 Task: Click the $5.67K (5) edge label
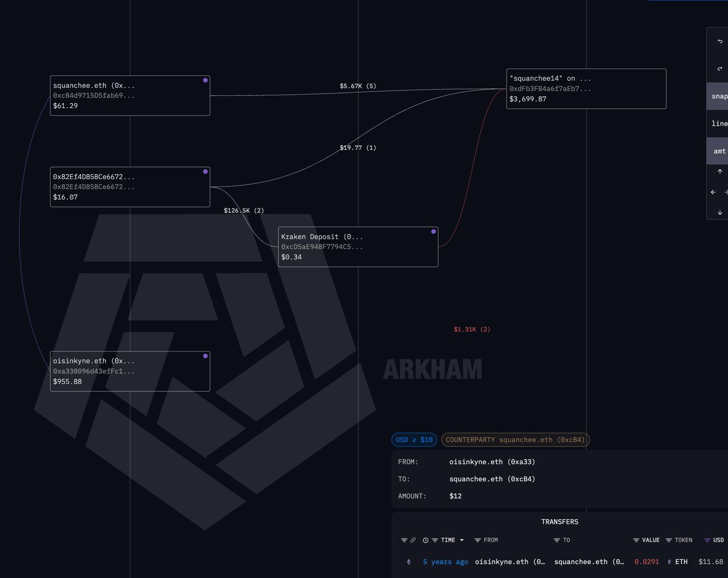pos(358,86)
